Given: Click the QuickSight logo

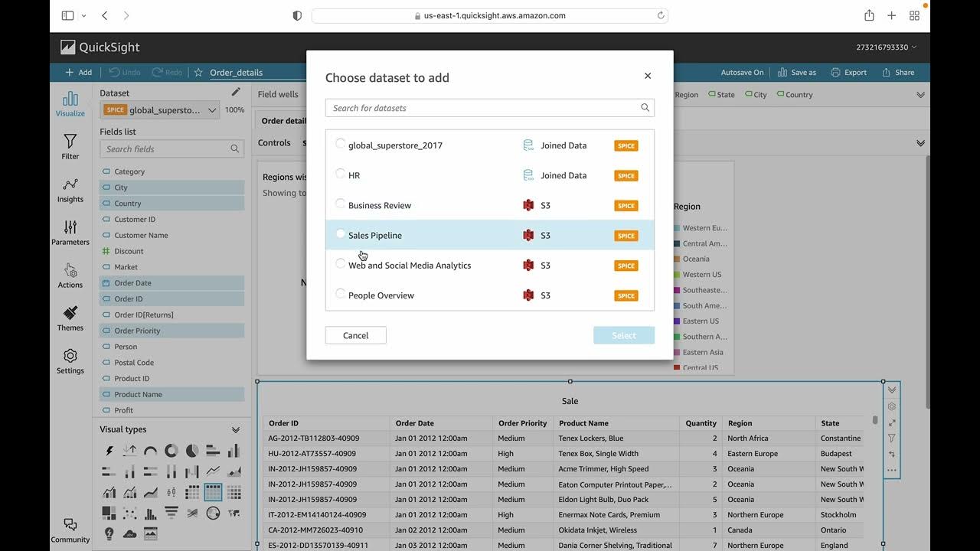Looking at the screenshot, I should pyautogui.click(x=100, y=47).
